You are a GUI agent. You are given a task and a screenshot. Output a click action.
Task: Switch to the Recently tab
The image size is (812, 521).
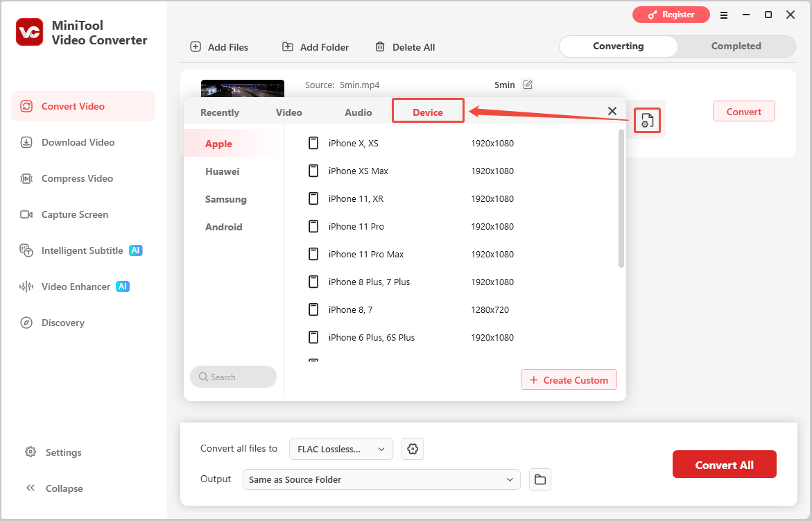click(x=220, y=112)
